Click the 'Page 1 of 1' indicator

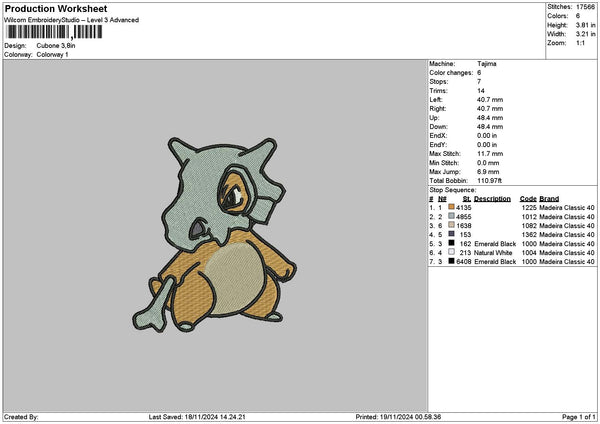pos(579,417)
